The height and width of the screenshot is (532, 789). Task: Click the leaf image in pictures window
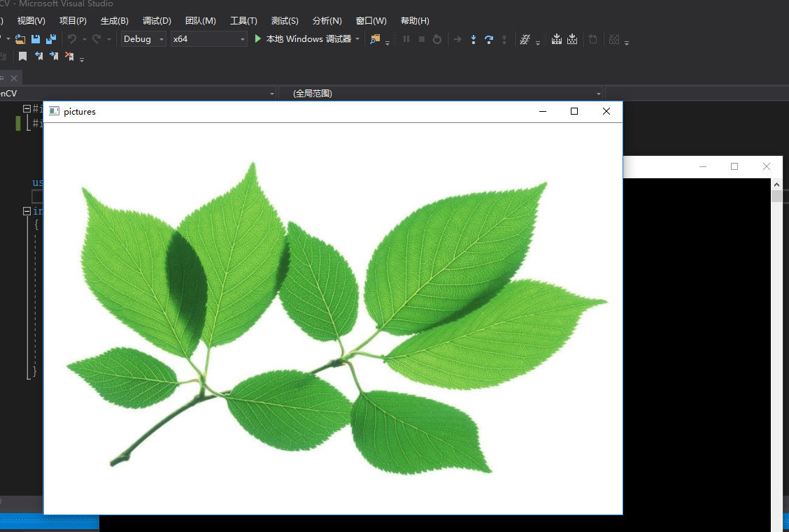333,318
